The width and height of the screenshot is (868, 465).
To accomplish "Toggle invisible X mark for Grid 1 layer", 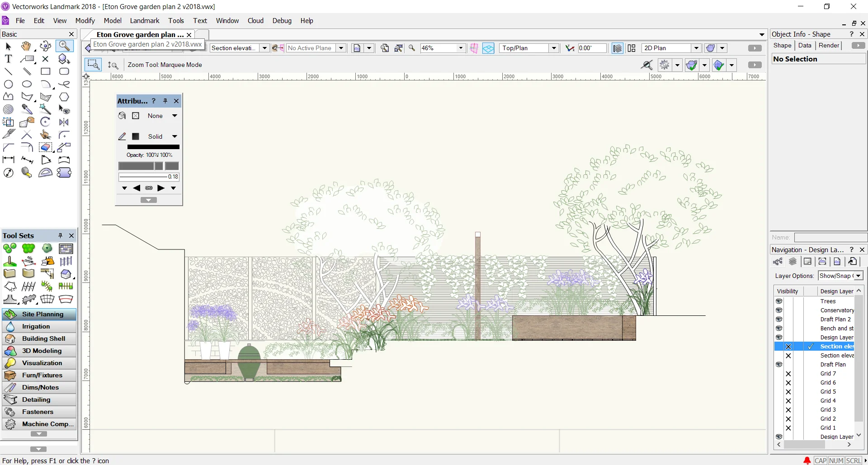I will [x=788, y=428].
